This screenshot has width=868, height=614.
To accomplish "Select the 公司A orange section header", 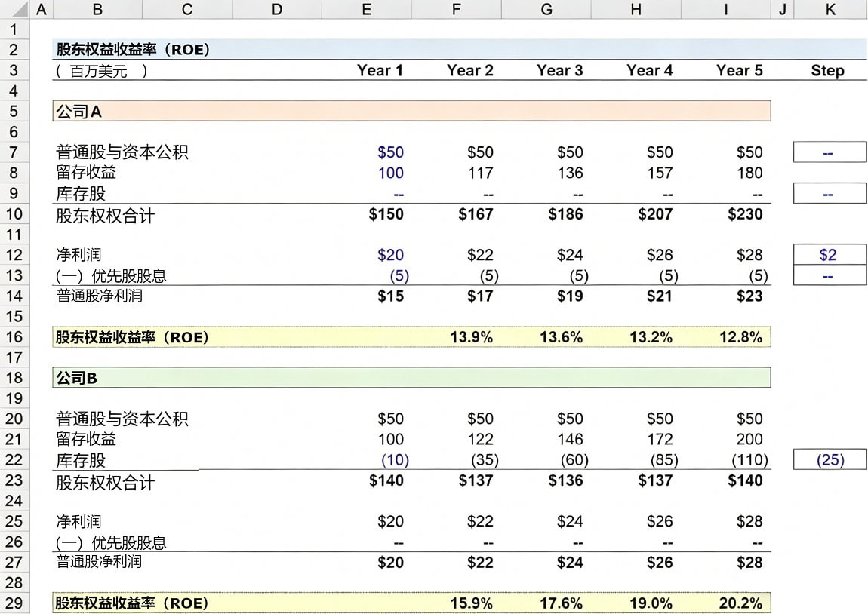I will pyautogui.click(x=411, y=112).
